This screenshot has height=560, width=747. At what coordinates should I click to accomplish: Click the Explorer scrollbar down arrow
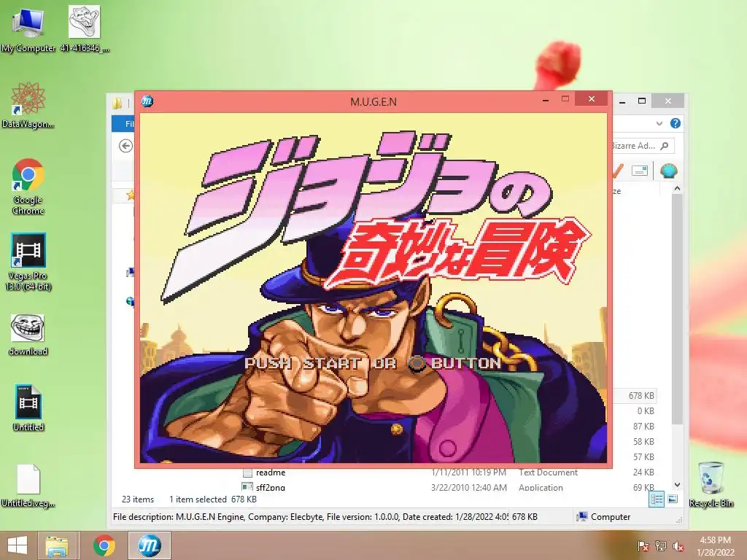pos(677,485)
